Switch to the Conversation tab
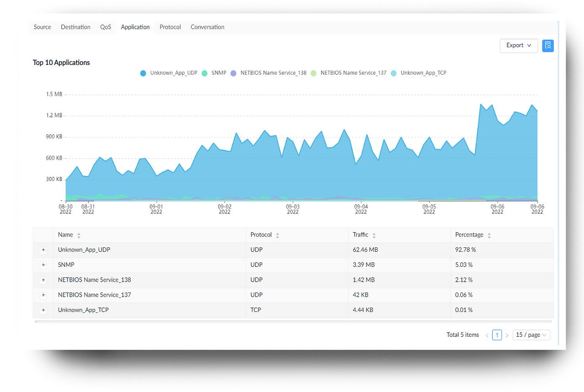Screen dimensions: 584x392 (x=207, y=27)
